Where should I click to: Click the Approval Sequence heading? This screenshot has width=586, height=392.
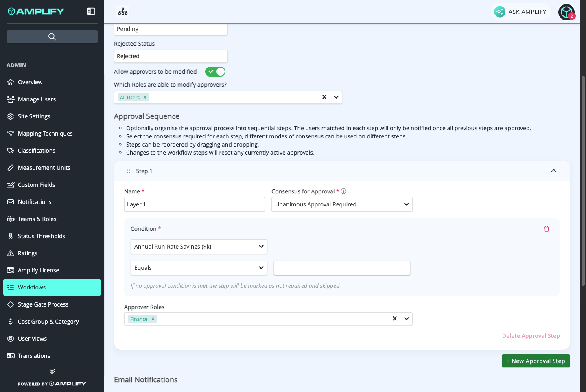click(x=146, y=116)
